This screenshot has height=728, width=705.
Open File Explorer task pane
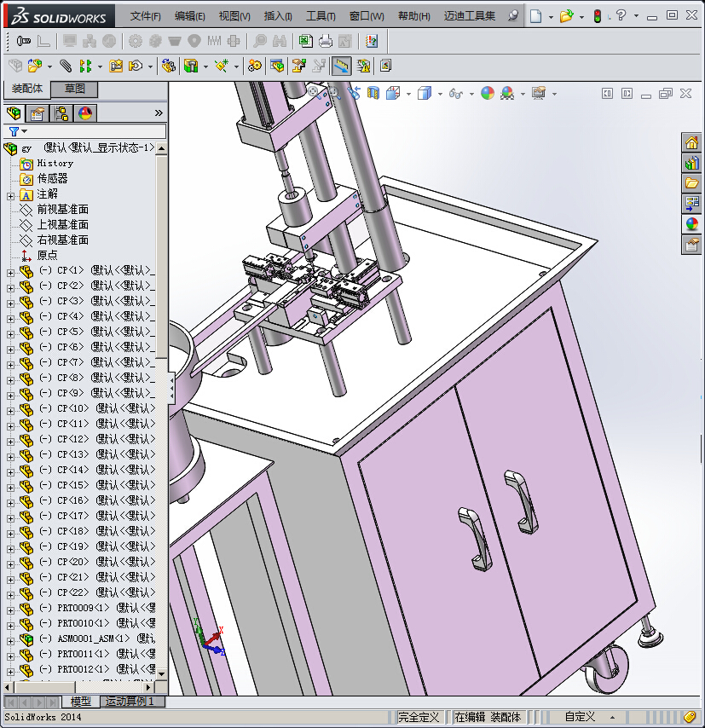[691, 183]
